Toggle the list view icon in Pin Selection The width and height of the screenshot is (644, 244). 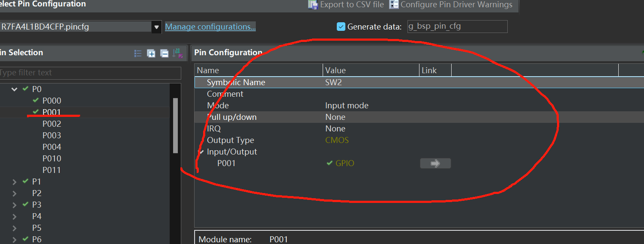pos(138,53)
